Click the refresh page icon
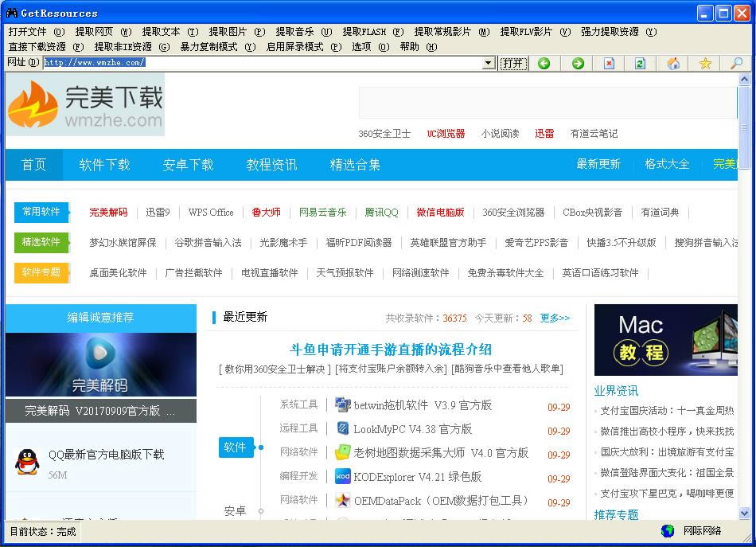The width and height of the screenshot is (756, 547). tap(640, 64)
